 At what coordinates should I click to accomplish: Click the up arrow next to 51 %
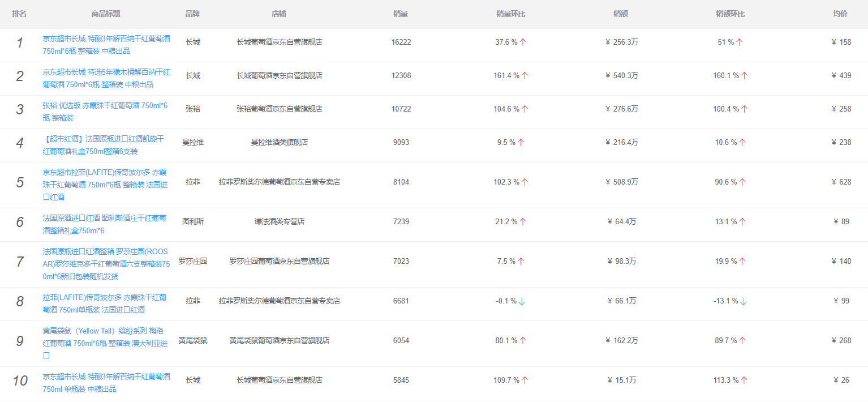coord(740,42)
